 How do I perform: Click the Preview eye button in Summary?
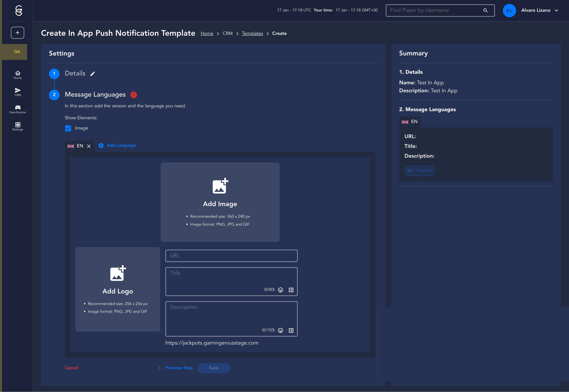click(x=419, y=171)
